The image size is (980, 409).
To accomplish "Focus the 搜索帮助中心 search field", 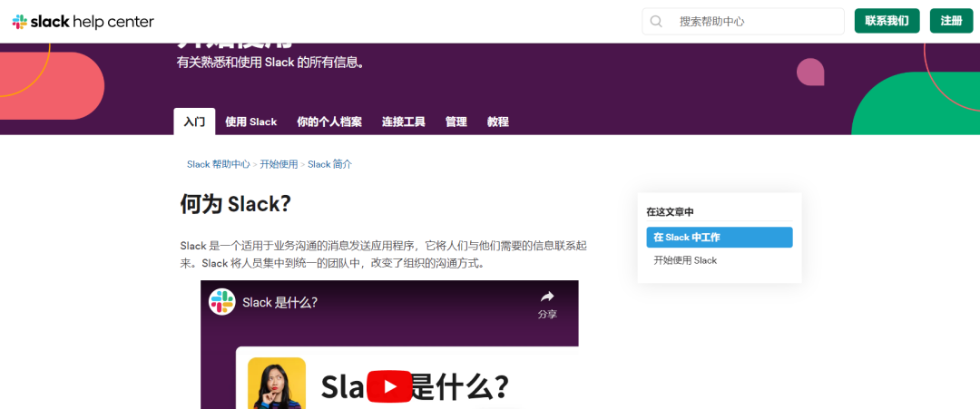I will tap(743, 21).
